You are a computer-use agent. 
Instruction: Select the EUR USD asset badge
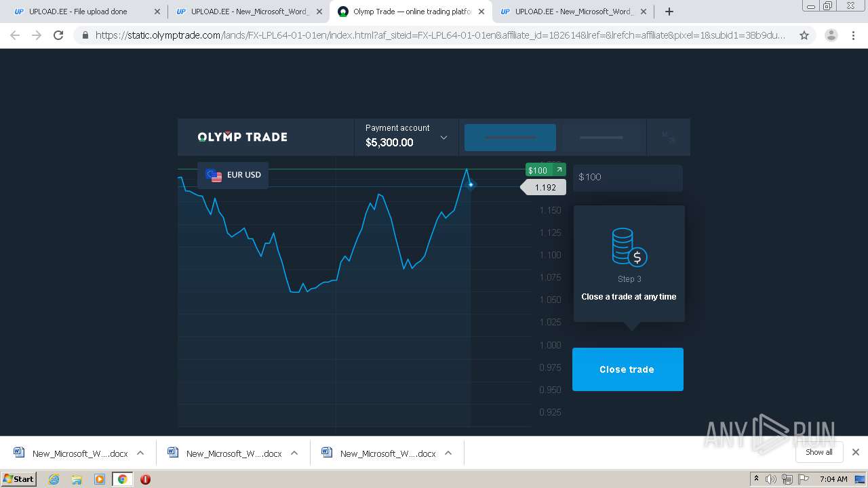tap(233, 175)
